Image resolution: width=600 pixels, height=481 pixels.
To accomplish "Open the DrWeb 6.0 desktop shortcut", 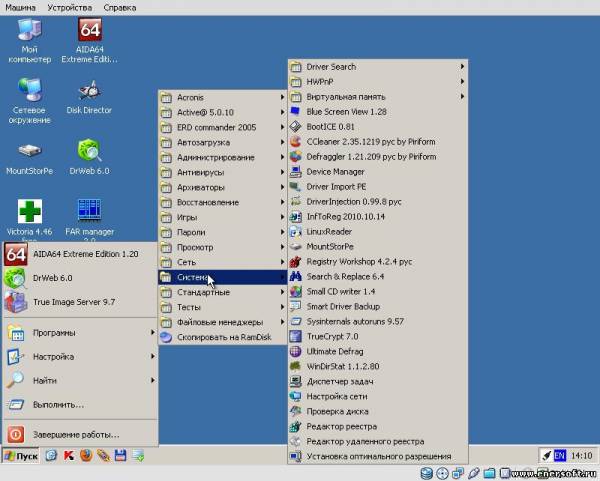I will [x=89, y=157].
